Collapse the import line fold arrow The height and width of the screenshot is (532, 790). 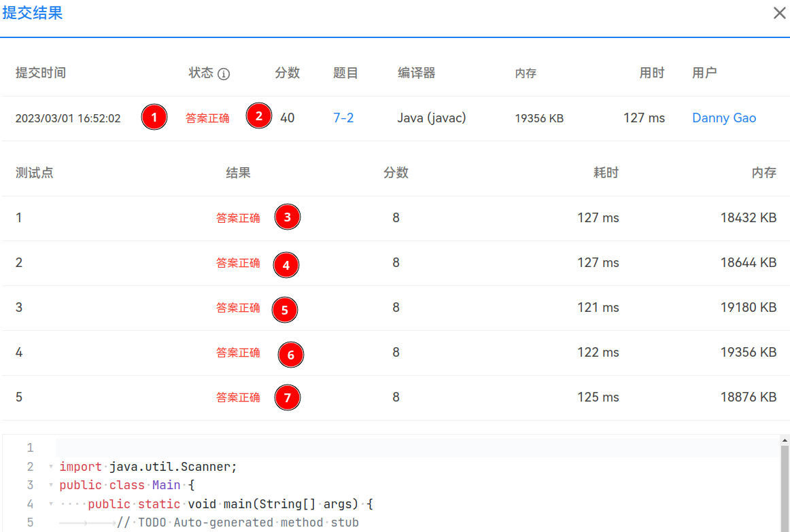pos(51,467)
